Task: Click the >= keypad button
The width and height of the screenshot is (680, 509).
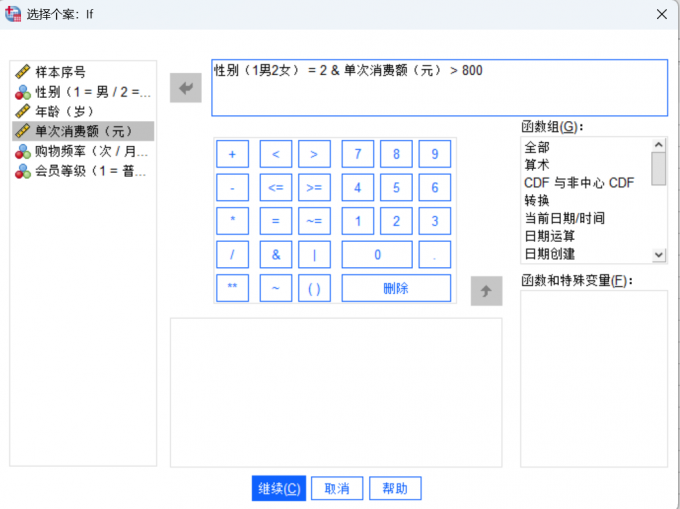Action: coord(314,187)
